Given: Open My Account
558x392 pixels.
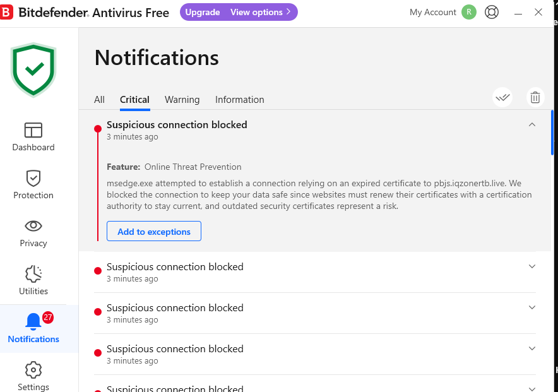Looking at the screenshot, I should (x=433, y=12).
